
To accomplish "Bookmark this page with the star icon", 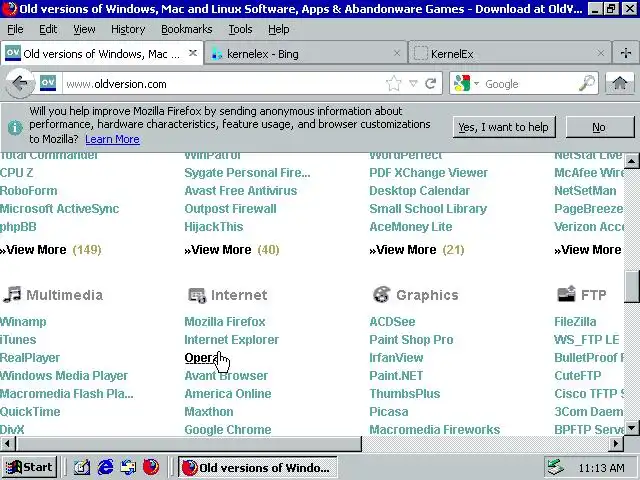I will tap(393, 84).
